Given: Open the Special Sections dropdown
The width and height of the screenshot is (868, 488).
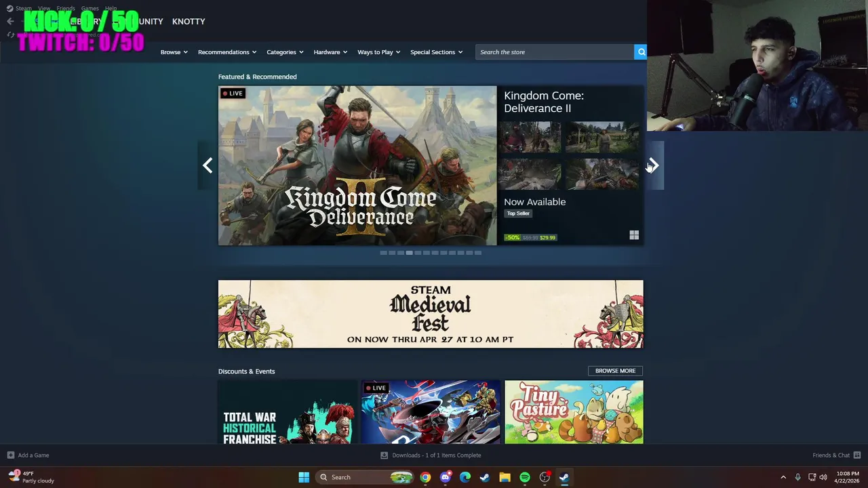Looking at the screenshot, I should [x=436, y=52].
